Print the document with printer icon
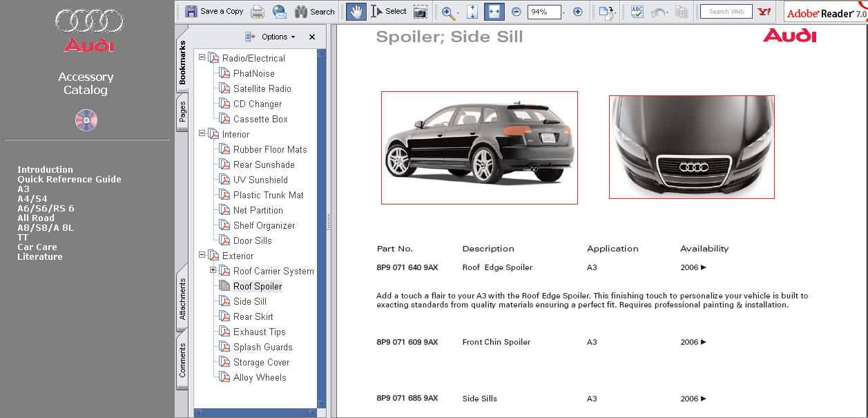The height and width of the screenshot is (418, 868). click(258, 12)
